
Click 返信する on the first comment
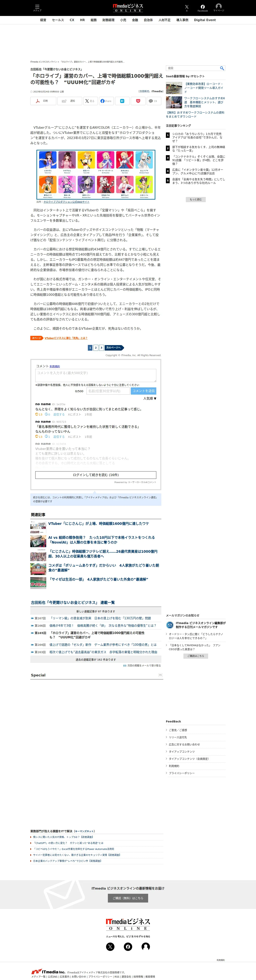click(x=59, y=414)
